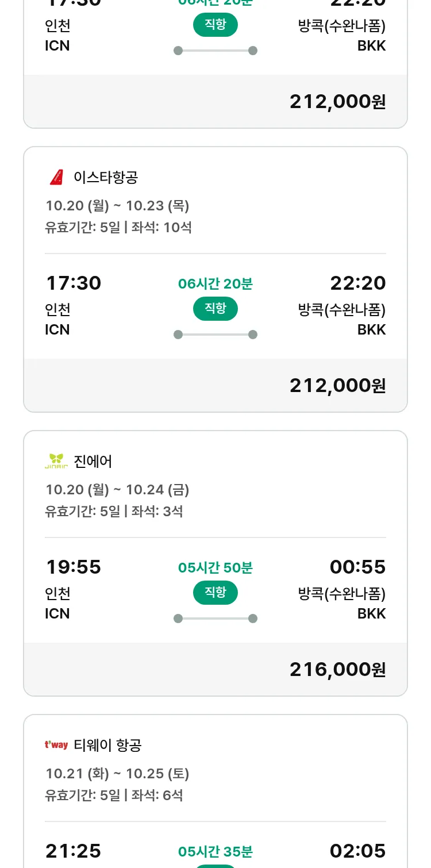Viewport: 431px width, 868px height.
Task: Click the 직항 badge in Jin Air card
Action: [x=215, y=593]
